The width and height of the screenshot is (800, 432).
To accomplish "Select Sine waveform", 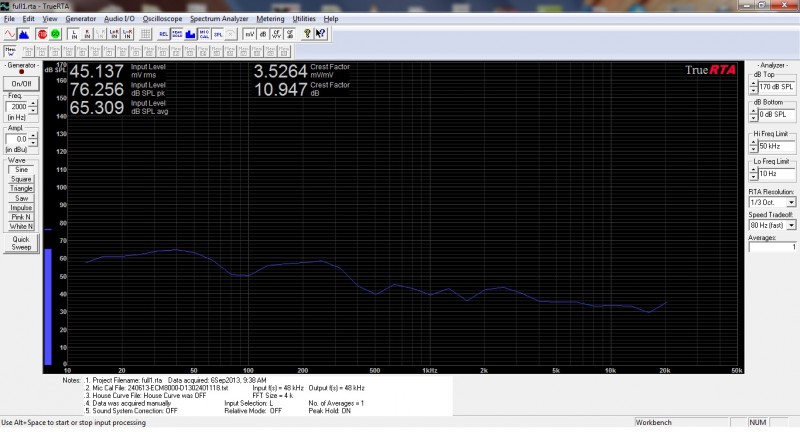I will pos(21,169).
